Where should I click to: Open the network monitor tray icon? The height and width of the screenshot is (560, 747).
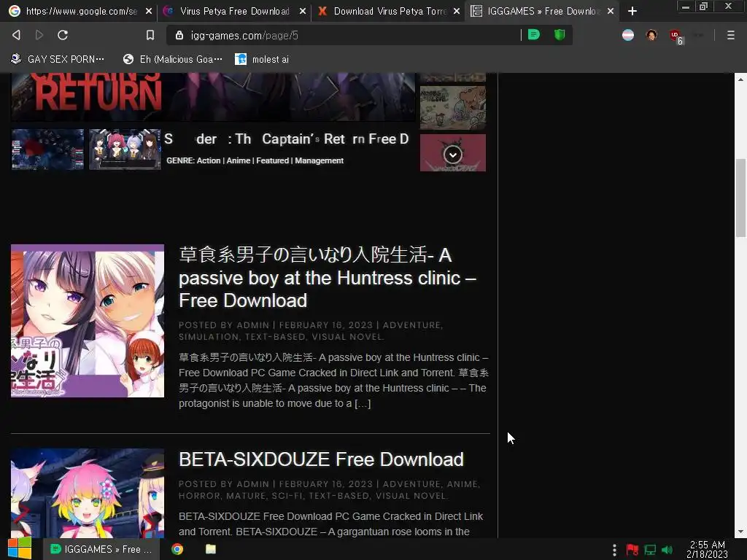coord(650,550)
